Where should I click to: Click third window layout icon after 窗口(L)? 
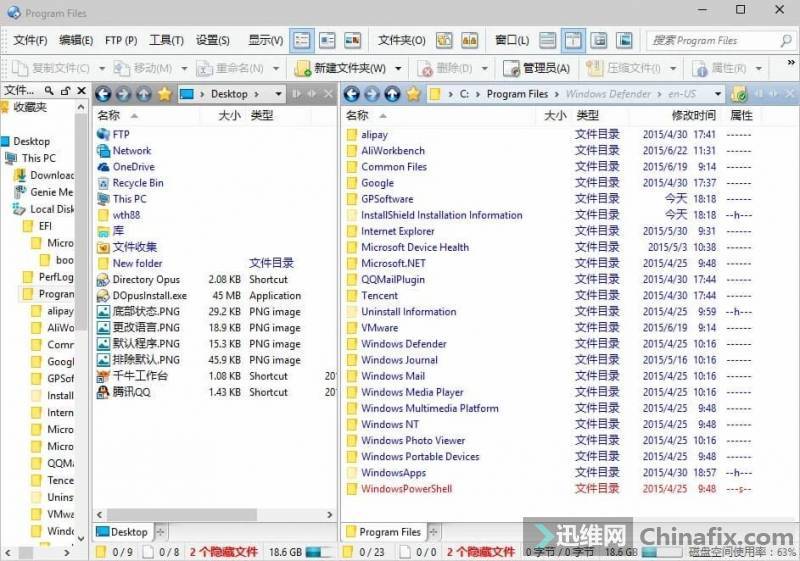(599, 40)
